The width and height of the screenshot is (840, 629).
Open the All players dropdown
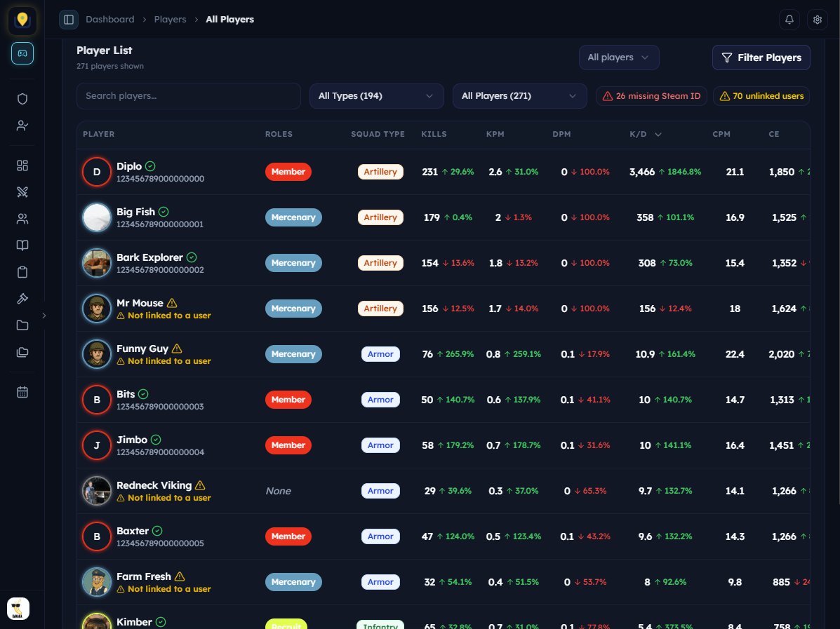point(619,58)
